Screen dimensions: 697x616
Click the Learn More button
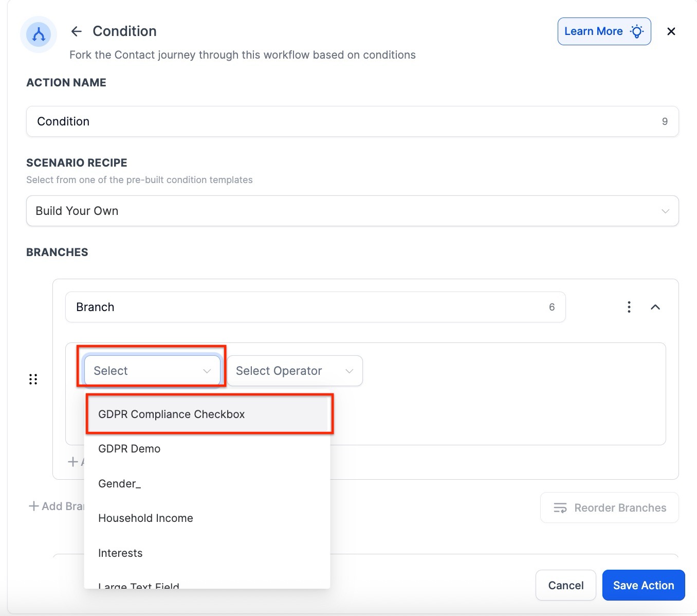tap(604, 31)
